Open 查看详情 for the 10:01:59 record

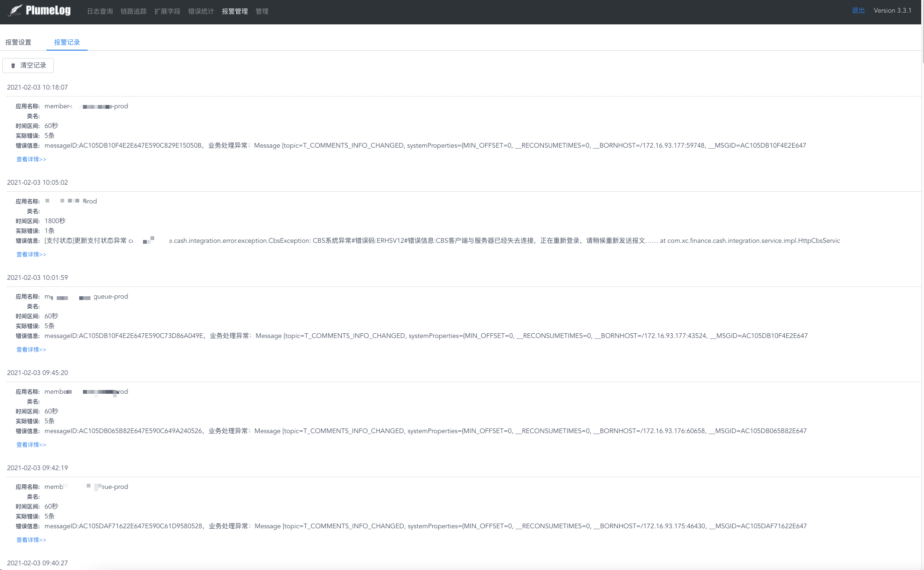point(31,350)
